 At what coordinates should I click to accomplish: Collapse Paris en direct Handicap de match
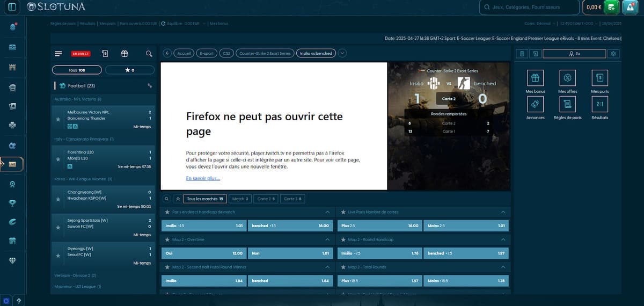[327, 212]
